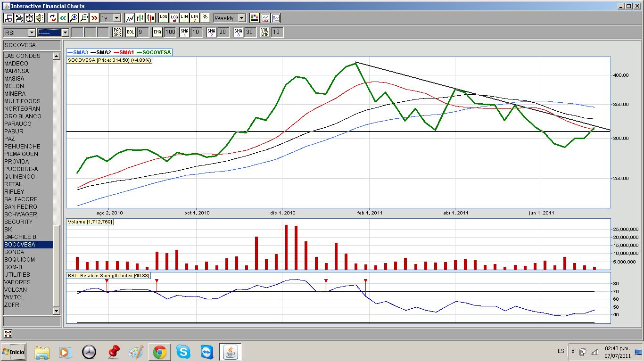Screen dimensions: 644x362
Task: Zoom out with the minus magnifier
Action: [84, 18]
